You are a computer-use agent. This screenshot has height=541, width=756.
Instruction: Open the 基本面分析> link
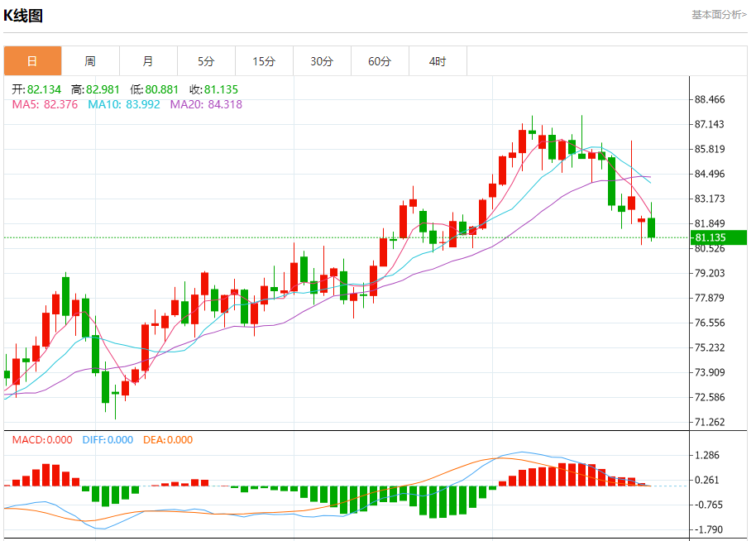(x=720, y=15)
